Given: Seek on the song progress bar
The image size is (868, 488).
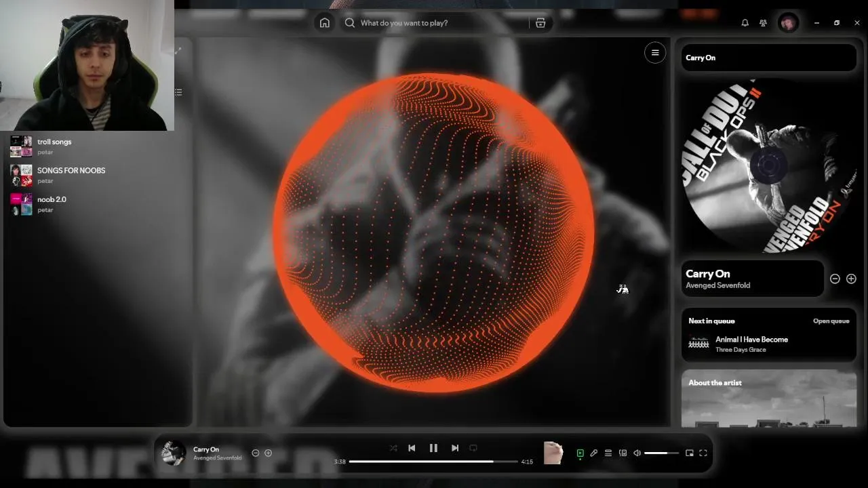Looking at the screenshot, I should [x=433, y=462].
